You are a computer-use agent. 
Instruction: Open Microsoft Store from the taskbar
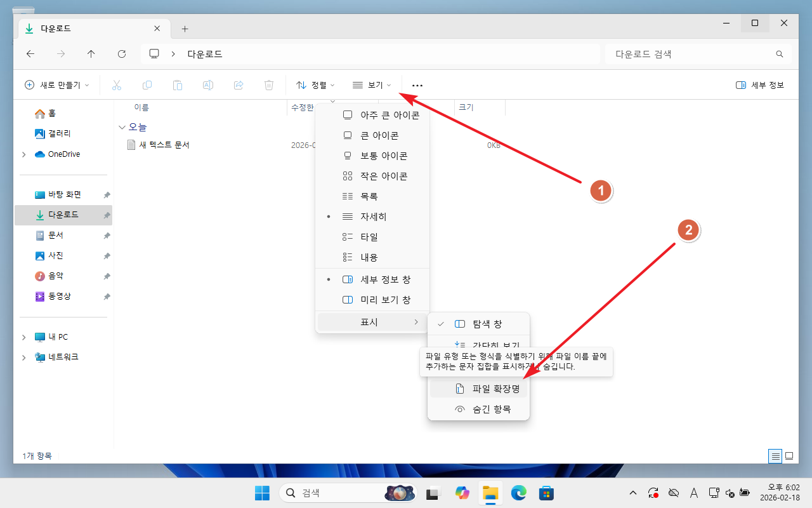tap(546, 493)
